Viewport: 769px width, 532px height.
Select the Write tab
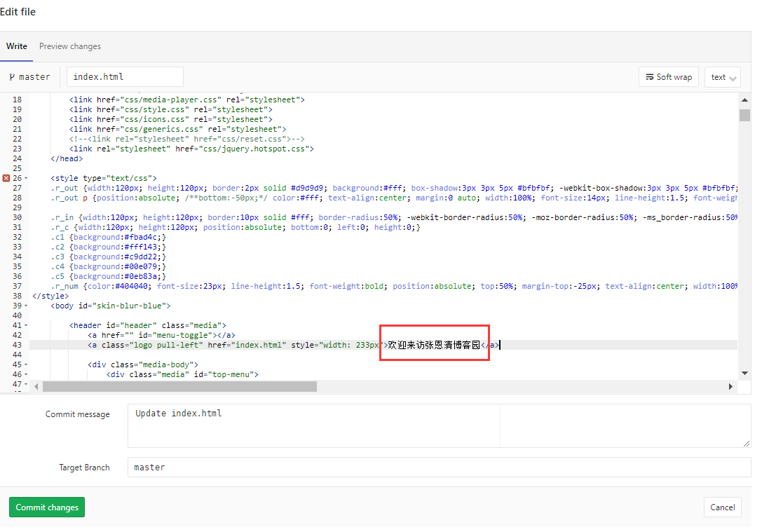click(x=16, y=46)
